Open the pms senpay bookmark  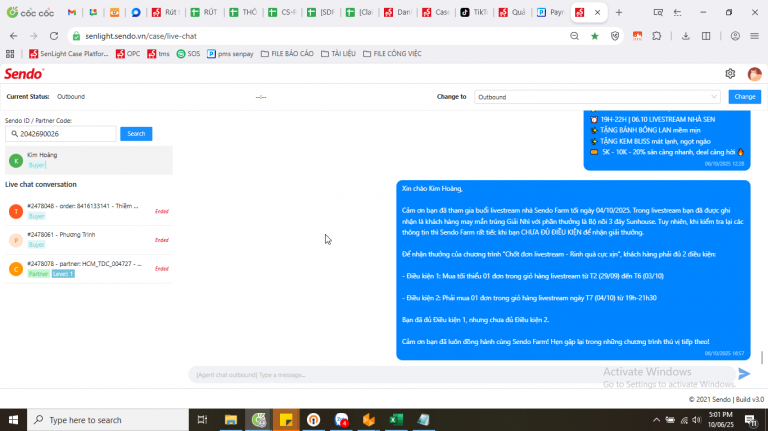pyautogui.click(x=230, y=54)
